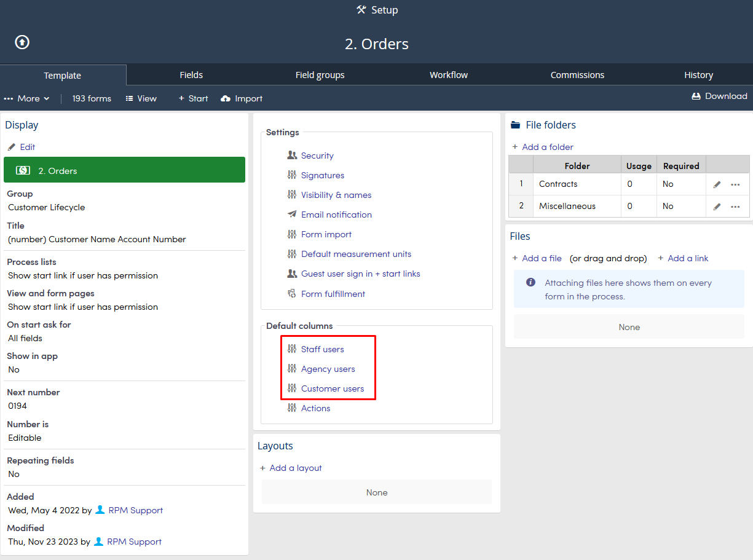Click the Setup tools icon in header
This screenshot has height=560, width=753.
click(361, 10)
